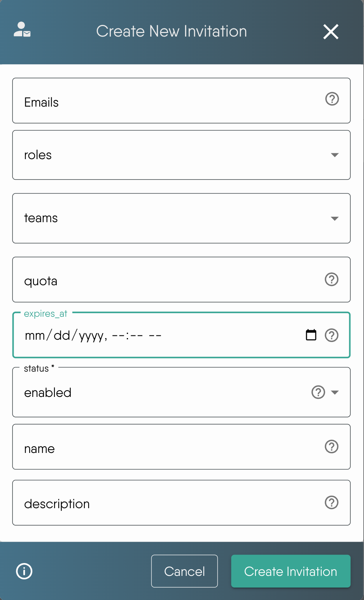This screenshot has width=364, height=600.
Task: Click the invitation person icon in header
Action: coord(21,31)
